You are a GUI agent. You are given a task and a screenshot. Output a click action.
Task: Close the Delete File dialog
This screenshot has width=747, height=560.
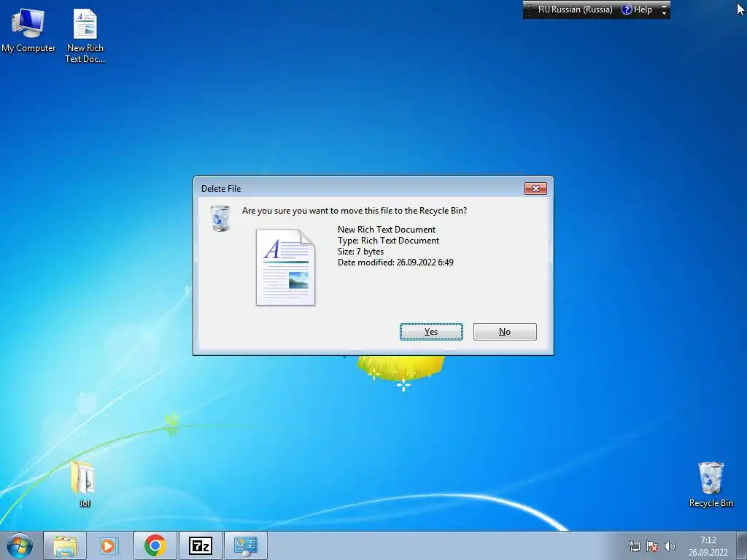[x=535, y=189]
